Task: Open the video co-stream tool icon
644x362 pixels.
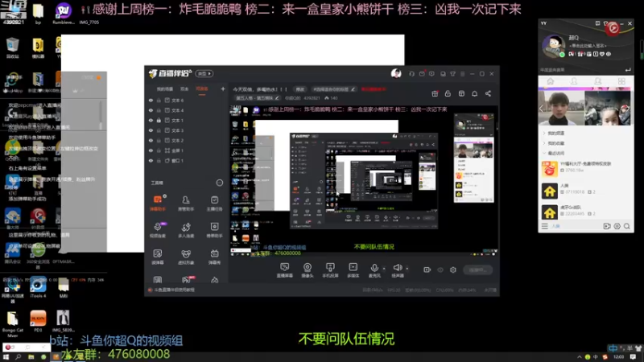Action: coord(158,230)
